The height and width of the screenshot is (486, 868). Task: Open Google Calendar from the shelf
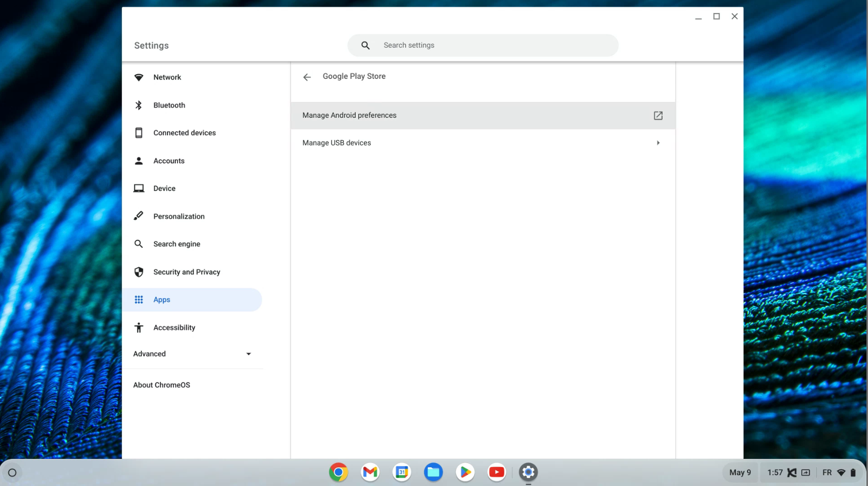pyautogui.click(x=402, y=472)
